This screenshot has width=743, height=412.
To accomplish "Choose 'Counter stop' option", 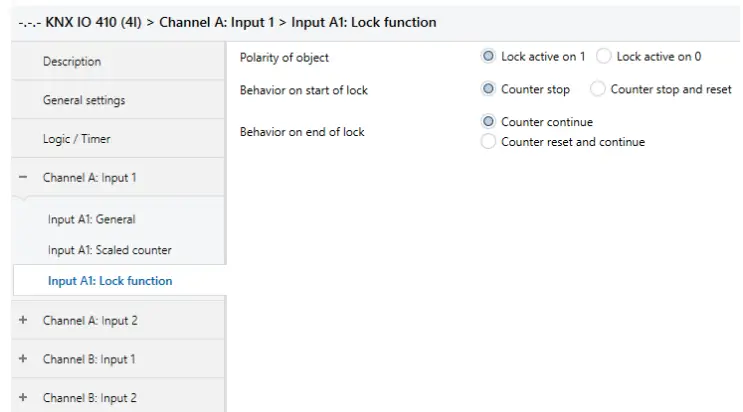I will (488, 89).
